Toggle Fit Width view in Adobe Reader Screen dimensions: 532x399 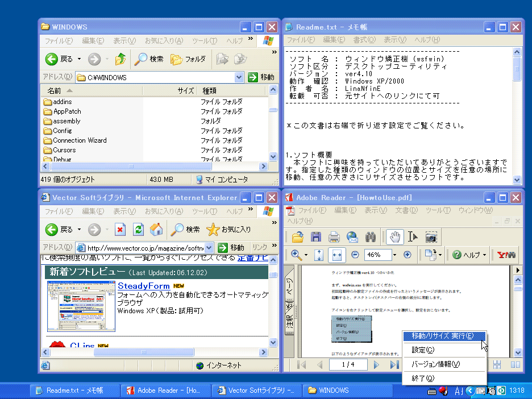tap(337, 255)
